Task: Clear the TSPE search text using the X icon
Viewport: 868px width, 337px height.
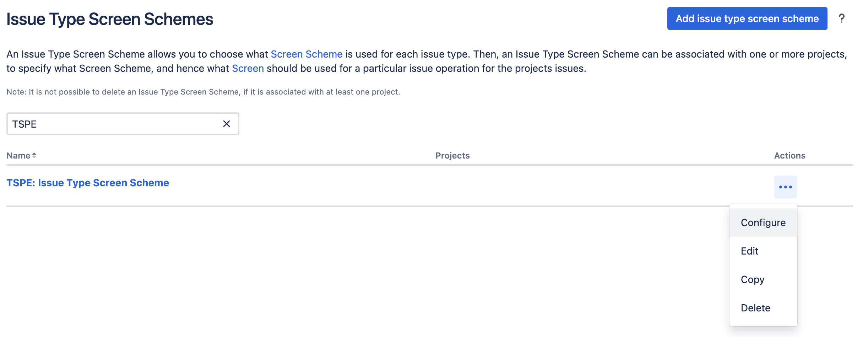Action: click(226, 124)
